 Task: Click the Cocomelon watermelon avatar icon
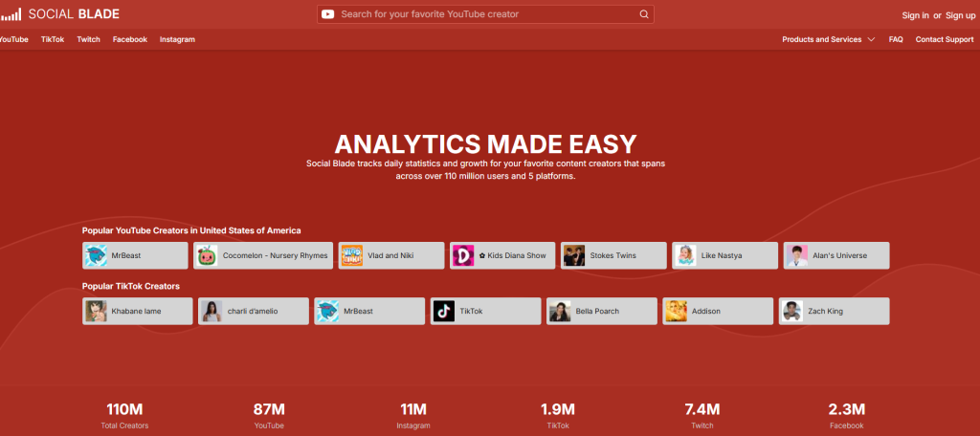[x=206, y=255]
